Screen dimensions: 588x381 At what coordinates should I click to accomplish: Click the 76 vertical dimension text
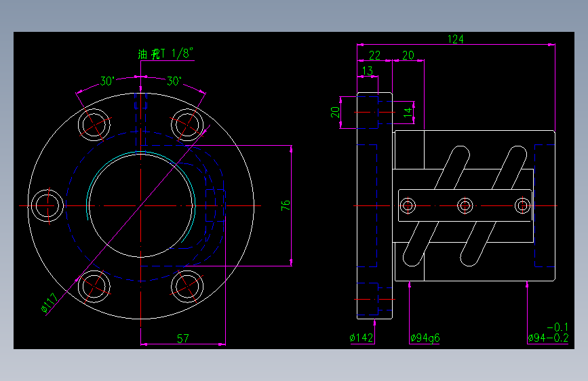point(286,205)
